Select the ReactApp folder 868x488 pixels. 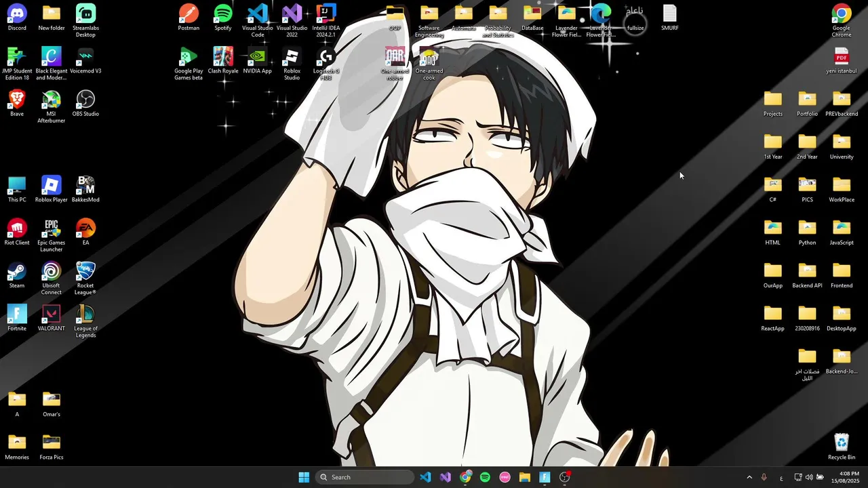(x=773, y=318)
